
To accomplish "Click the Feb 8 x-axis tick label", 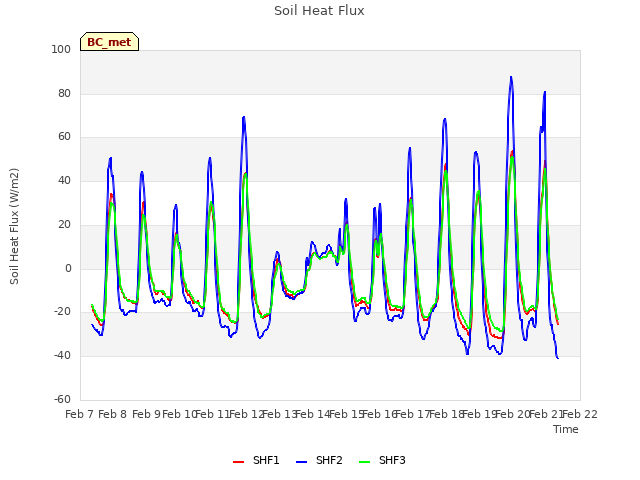I will 113,414.
